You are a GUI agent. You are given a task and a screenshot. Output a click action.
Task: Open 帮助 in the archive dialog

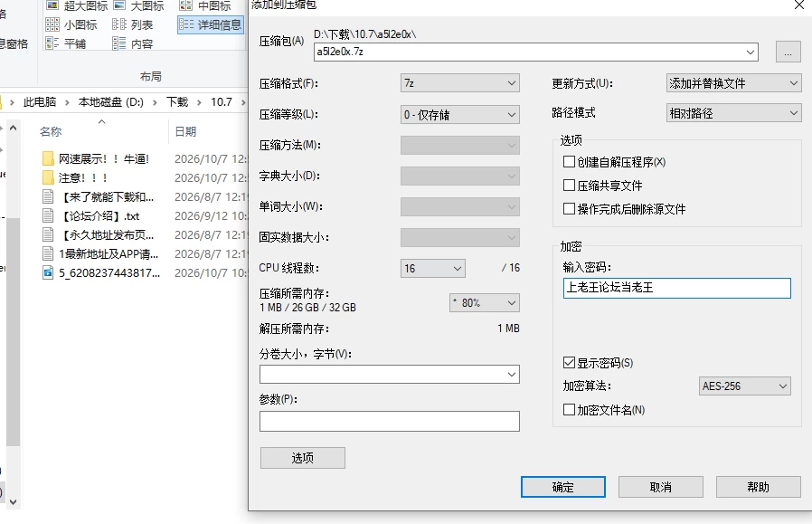pos(759,487)
